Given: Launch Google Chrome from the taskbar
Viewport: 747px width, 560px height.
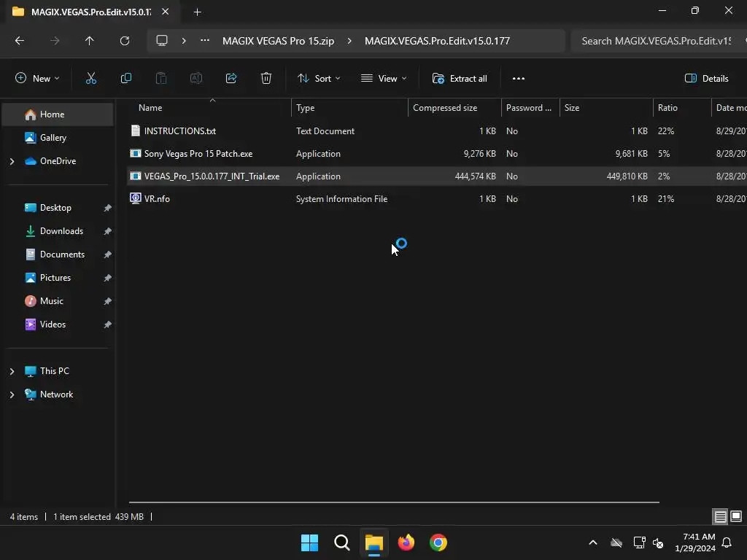Looking at the screenshot, I should (x=438, y=542).
